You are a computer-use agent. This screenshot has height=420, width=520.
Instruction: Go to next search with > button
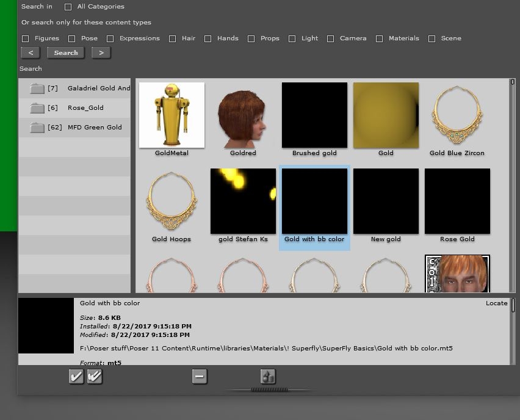[x=101, y=53]
